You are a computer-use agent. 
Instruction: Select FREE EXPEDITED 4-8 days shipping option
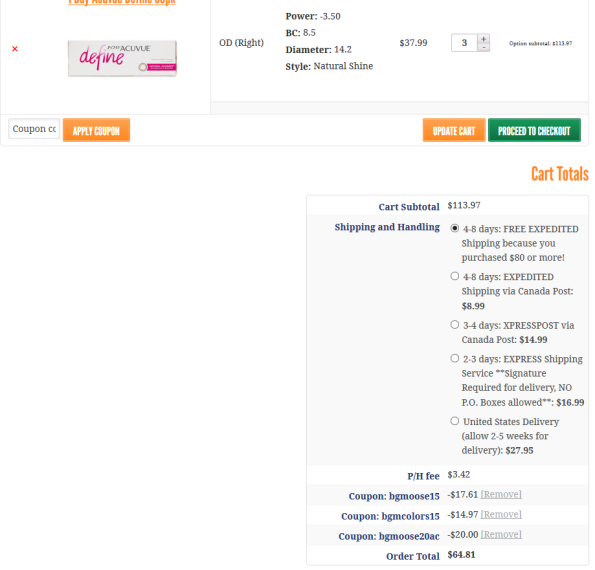pyautogui.click(x=455, y=228)
